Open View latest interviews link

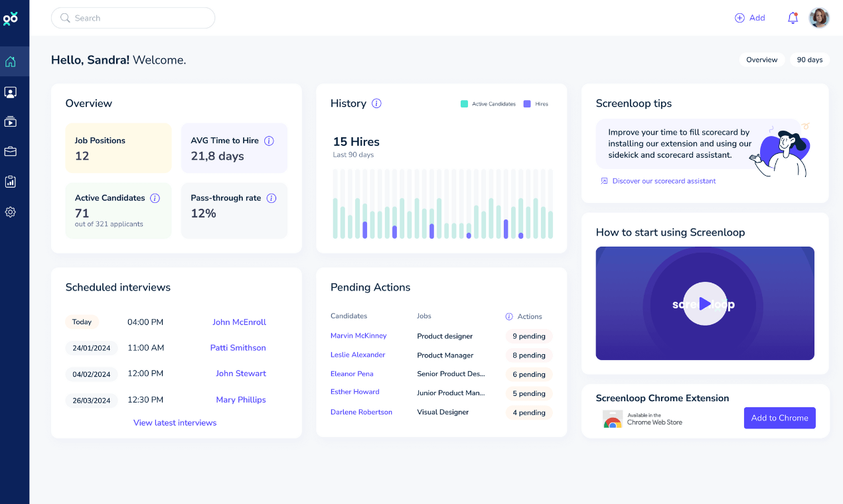[x=175, y=422]
